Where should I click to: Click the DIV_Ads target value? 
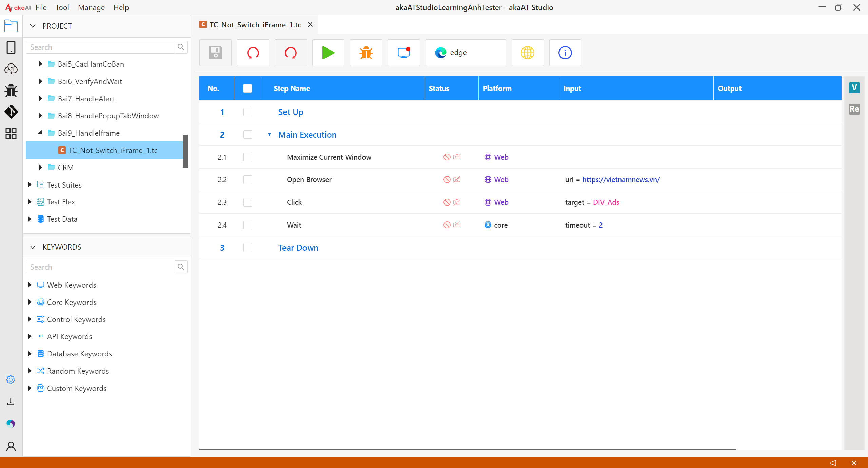pyautogui.click(x=606, y=202)
